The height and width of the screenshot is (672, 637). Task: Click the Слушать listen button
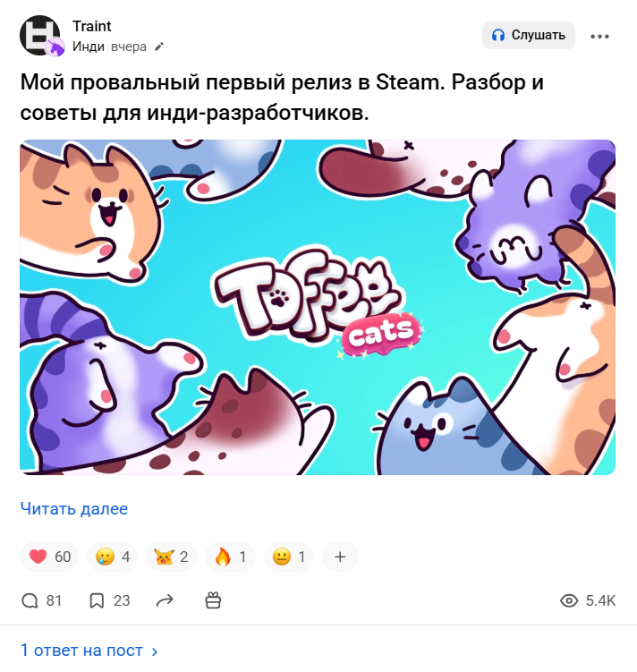point(528,35)
